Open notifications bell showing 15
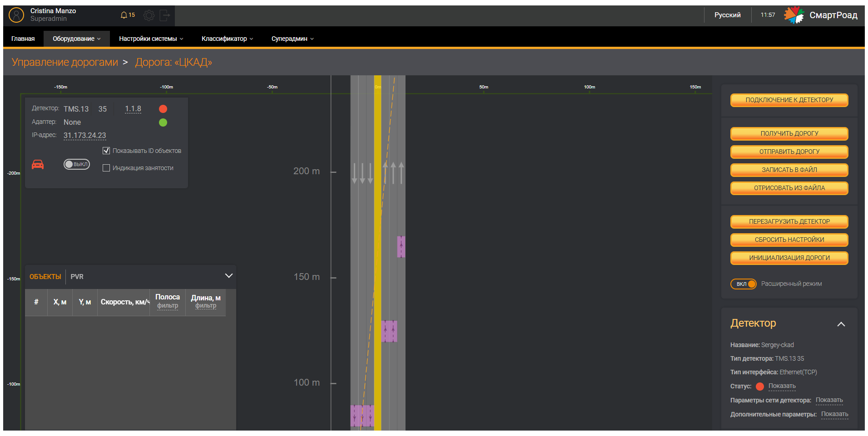This screenshot has height=436, width=868. point(128,15)
